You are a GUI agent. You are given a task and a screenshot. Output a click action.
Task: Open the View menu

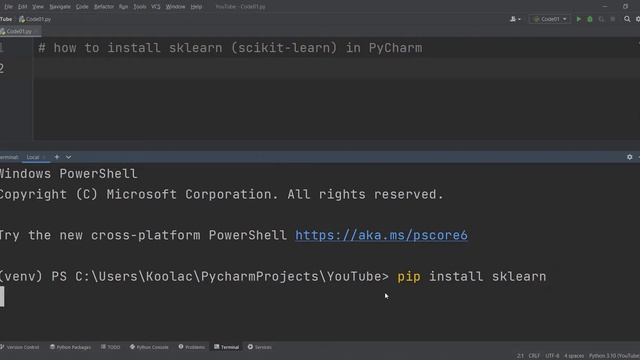coord(38,7)
